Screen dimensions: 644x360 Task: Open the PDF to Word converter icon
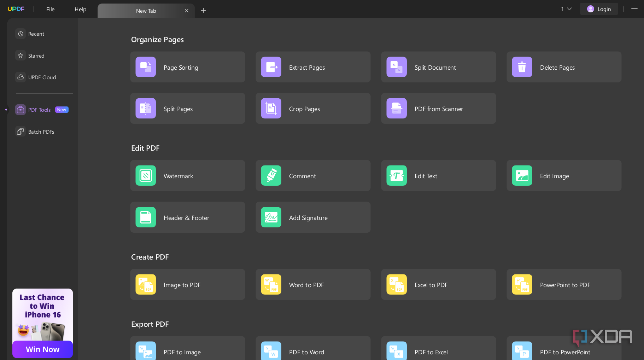pyautogui.click(x=271, y=351)
